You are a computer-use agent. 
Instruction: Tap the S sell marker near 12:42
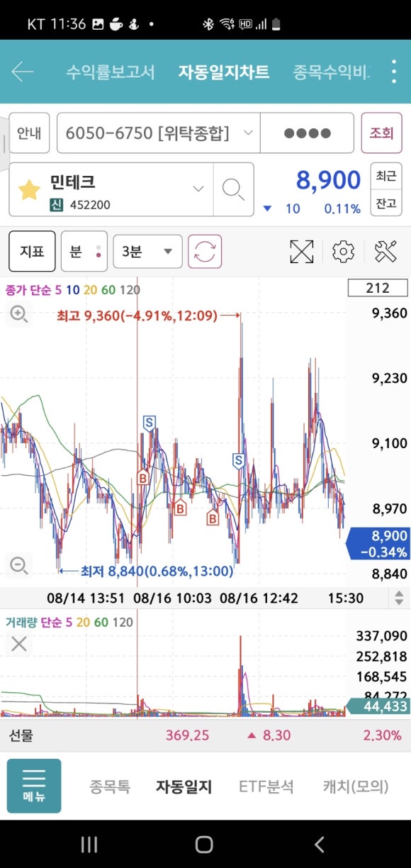tap(238, 460)
